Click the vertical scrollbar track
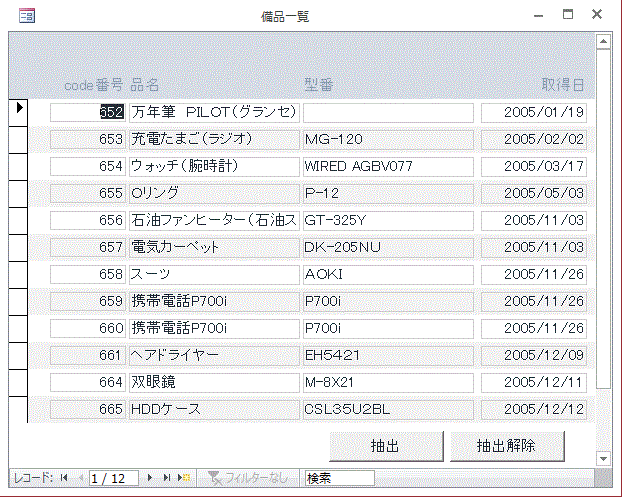This screenshot has width=623, height=497. point(604,420)
